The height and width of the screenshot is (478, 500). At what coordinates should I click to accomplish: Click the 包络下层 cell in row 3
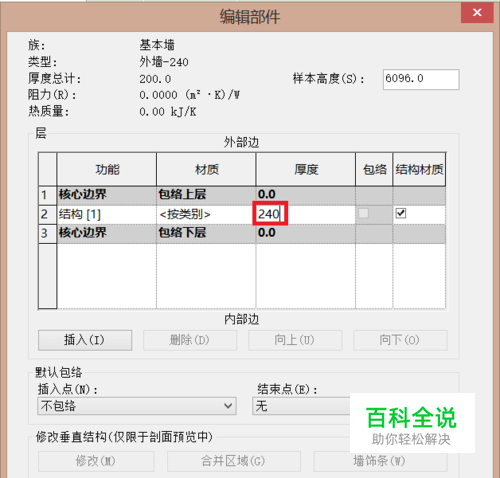point(206,233)
